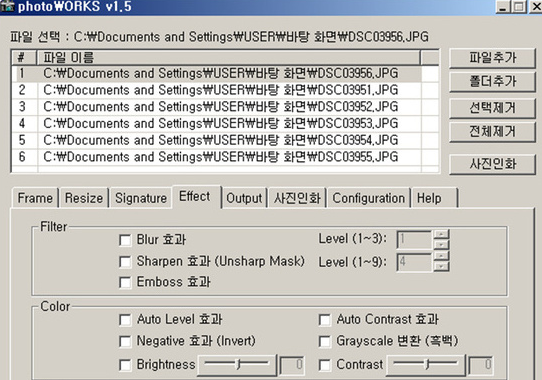Tick the Emboss 효과 checkbox
The image size is (542, 380).
tap(125, 282)
